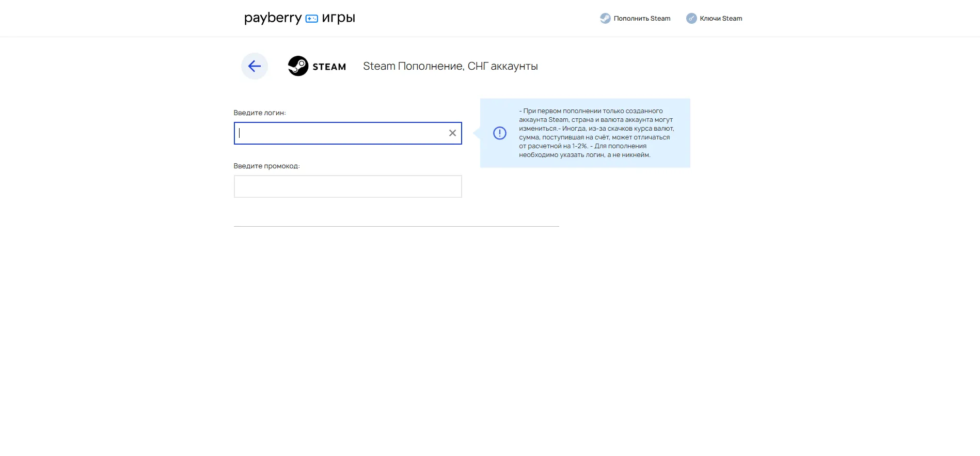The image size is (980, 456).
Task: Click the Введите промокод: label
Action: (266, 166)
